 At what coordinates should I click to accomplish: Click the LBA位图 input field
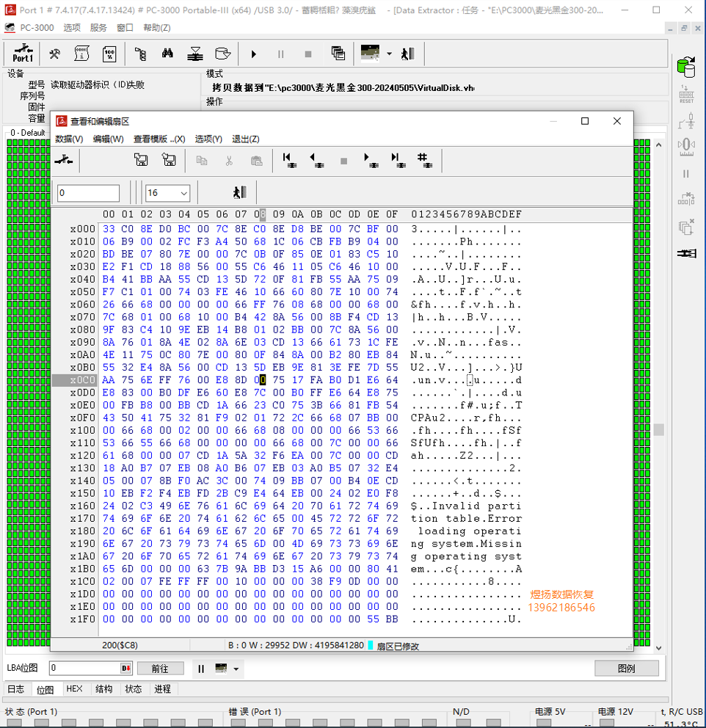click(x=84, y=668)
